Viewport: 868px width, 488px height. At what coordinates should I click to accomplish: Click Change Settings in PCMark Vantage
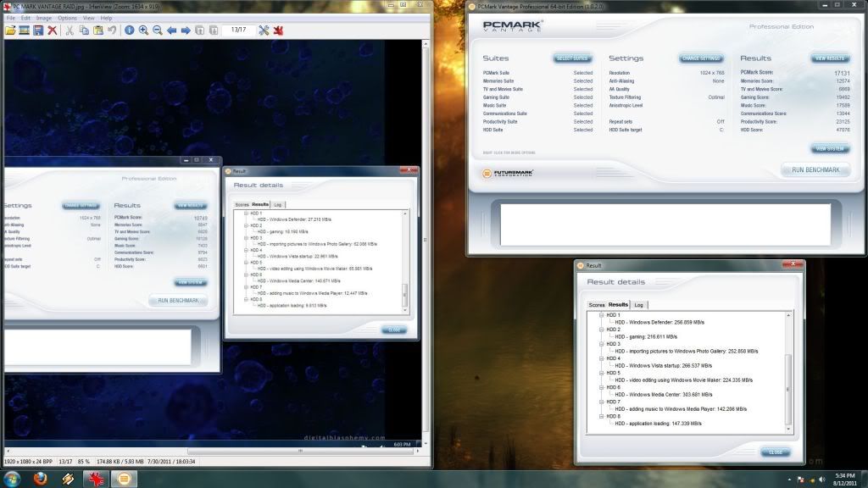(x=701, y=58)
